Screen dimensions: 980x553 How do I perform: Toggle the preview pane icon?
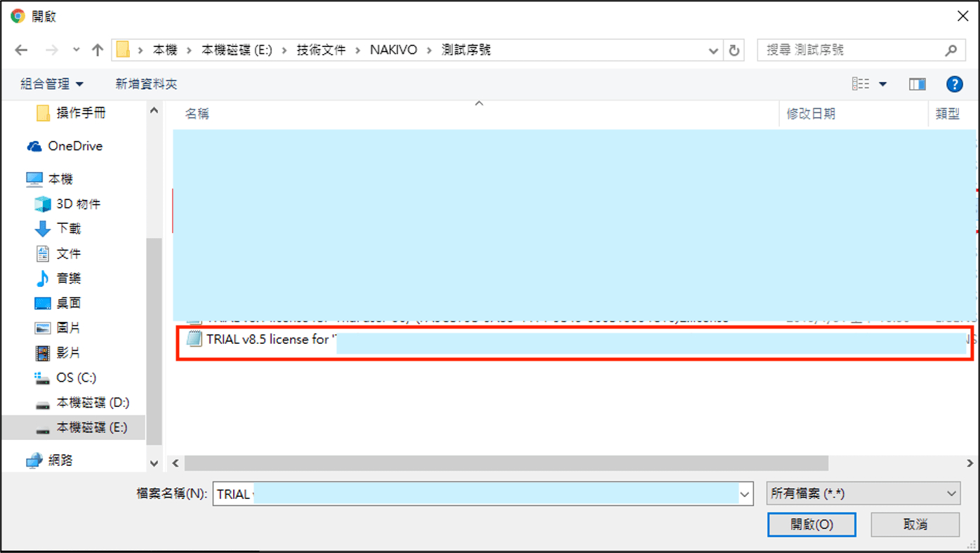coord(917,84)
